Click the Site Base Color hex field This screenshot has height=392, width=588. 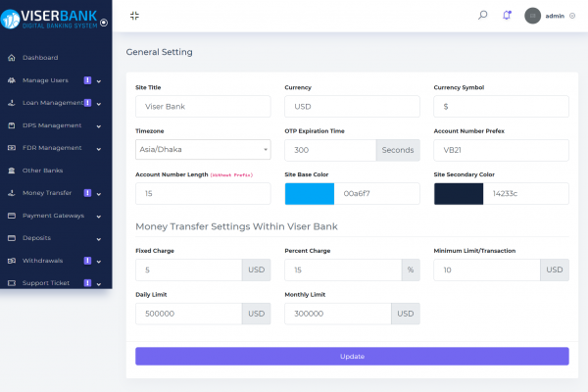pyautogui.click(x=377, y=194)
